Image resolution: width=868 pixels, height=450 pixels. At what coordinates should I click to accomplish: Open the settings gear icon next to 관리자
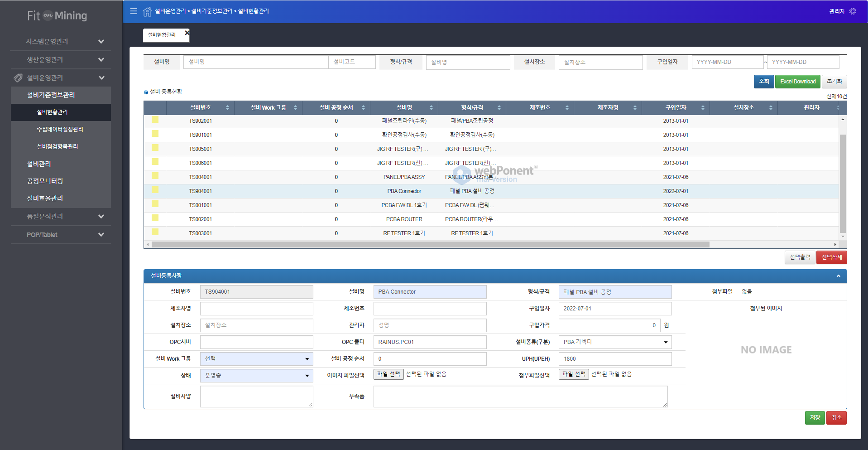[x=853, y=11]
